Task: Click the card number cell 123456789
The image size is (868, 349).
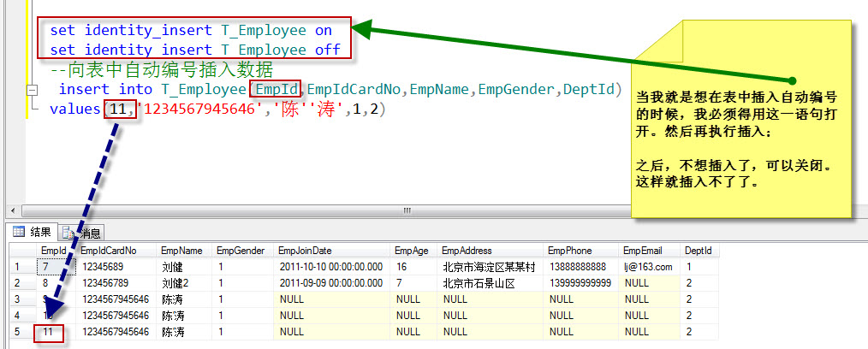Action: 116,283
